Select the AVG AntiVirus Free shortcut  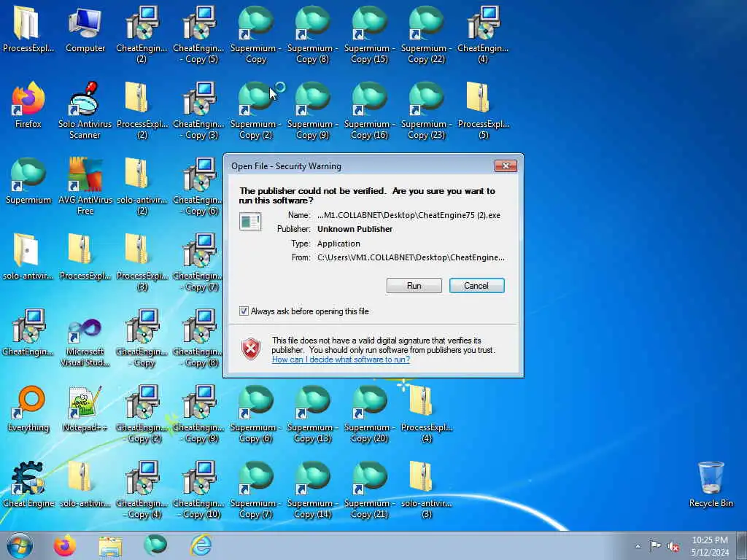(85, 186)
